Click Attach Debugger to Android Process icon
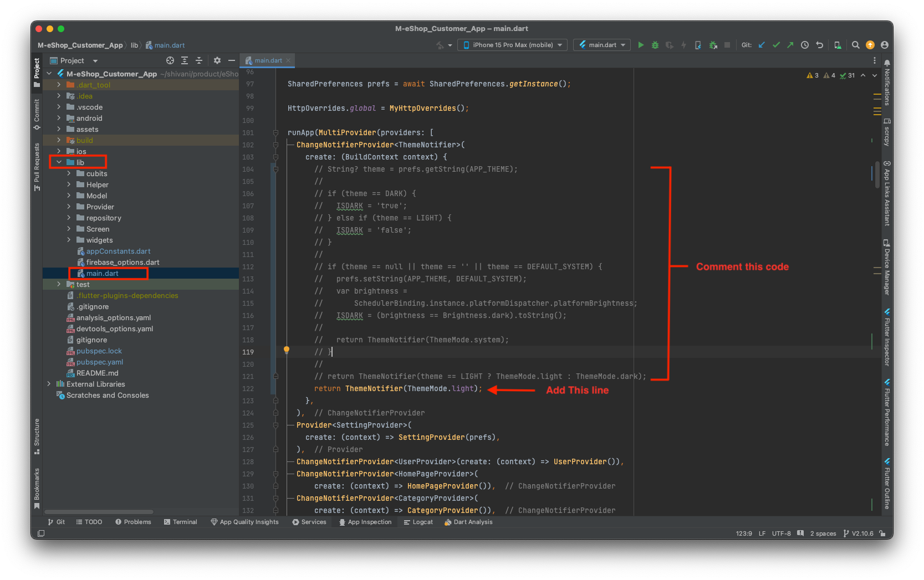924x580 pixels. (713, 45)
